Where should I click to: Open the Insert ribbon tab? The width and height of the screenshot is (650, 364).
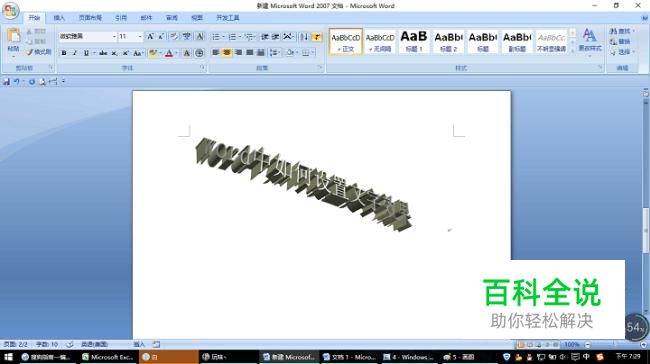[59, 18]
